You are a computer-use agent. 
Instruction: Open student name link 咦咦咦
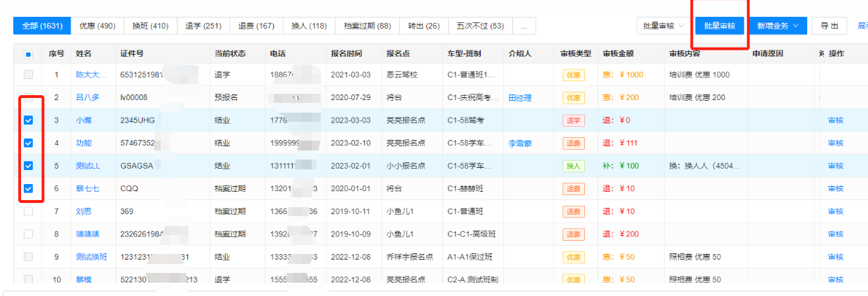point(87,234)
